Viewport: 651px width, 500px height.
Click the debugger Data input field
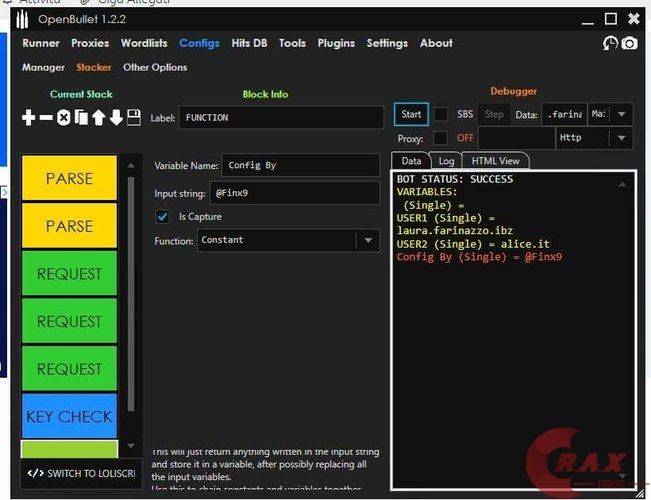pyautogui.click(x=564, y=114)
